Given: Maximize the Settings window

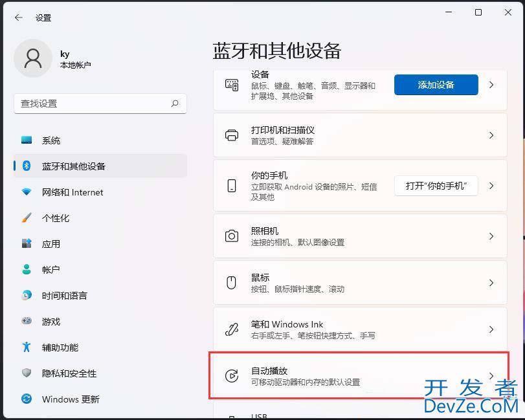Looking at the screenshot, I should (478, 12).
